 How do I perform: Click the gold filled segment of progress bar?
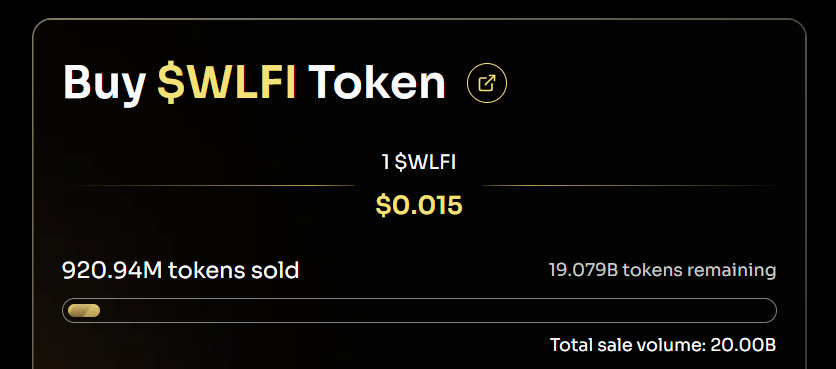[x=84, y=310]
